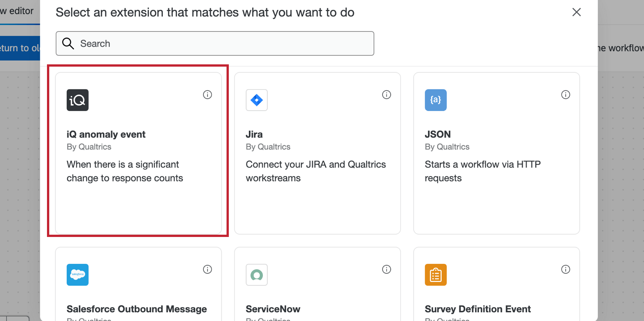View info for the ServiceNow extension
Screen dimensions: 644x321
click(x=386, y=270)
